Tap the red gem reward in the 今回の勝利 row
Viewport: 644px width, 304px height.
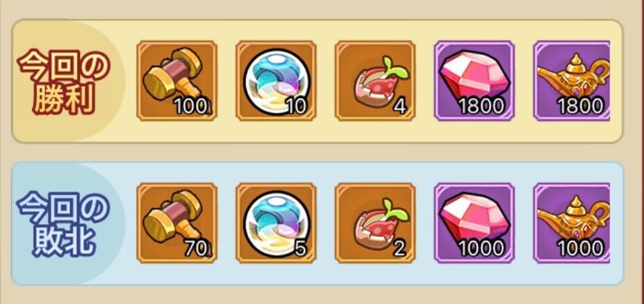(475, 81)
